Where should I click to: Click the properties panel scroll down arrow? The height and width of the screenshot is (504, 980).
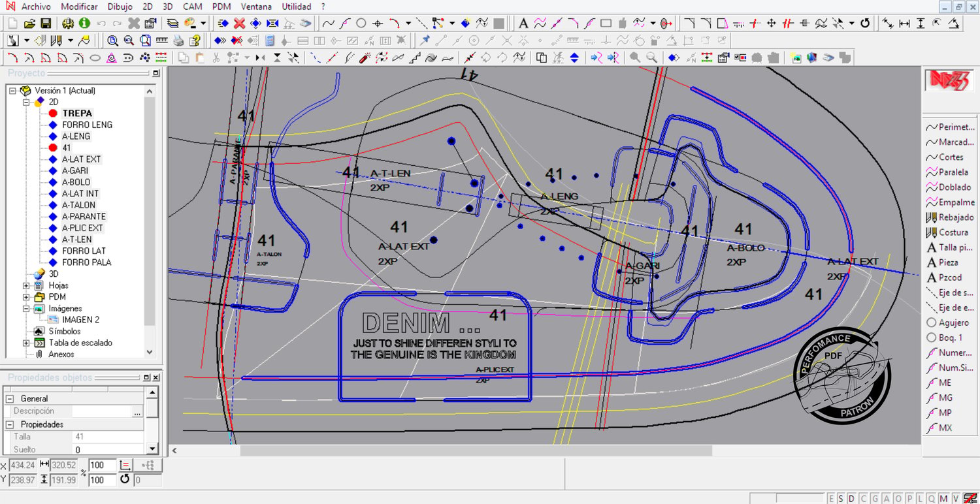152,449
